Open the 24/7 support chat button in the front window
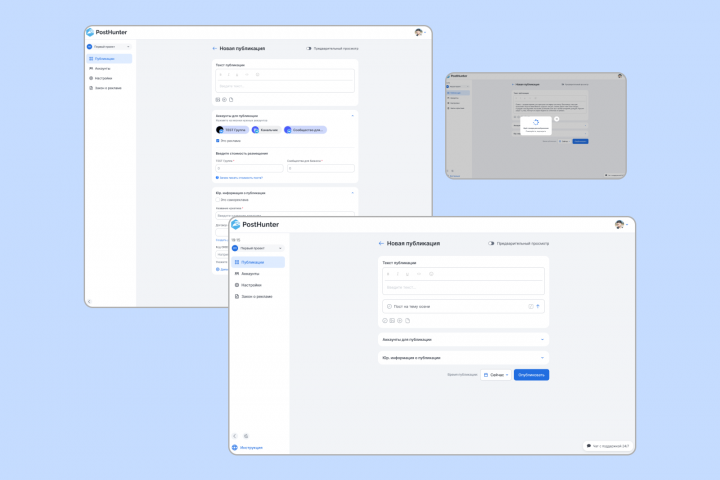Viewport: 720px width, 480px height. point(608,446)
